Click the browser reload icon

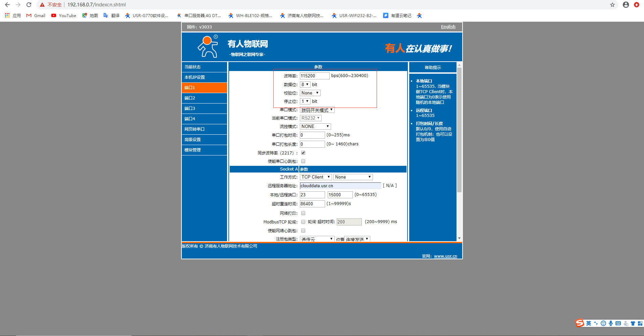(x=29, y=5)
